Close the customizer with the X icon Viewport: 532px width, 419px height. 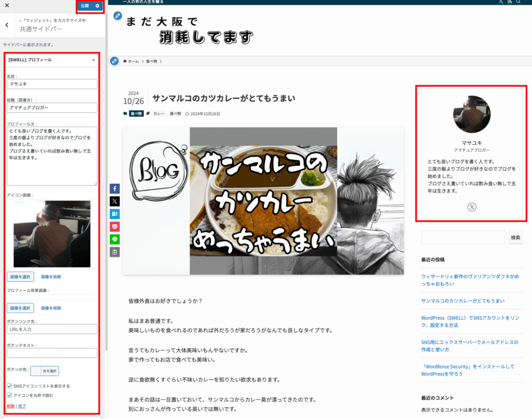point(7,5)
